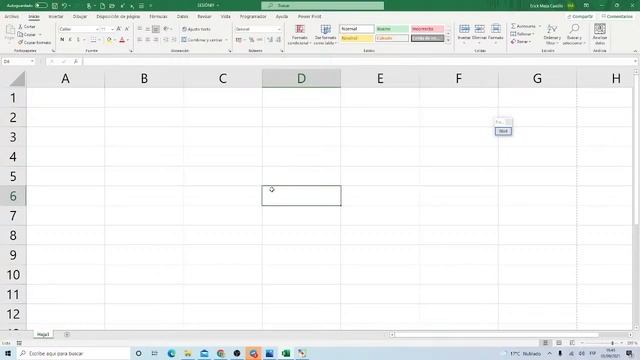
Task: Apply the Incorrecto red cell style
Action: tap(427, 29)
